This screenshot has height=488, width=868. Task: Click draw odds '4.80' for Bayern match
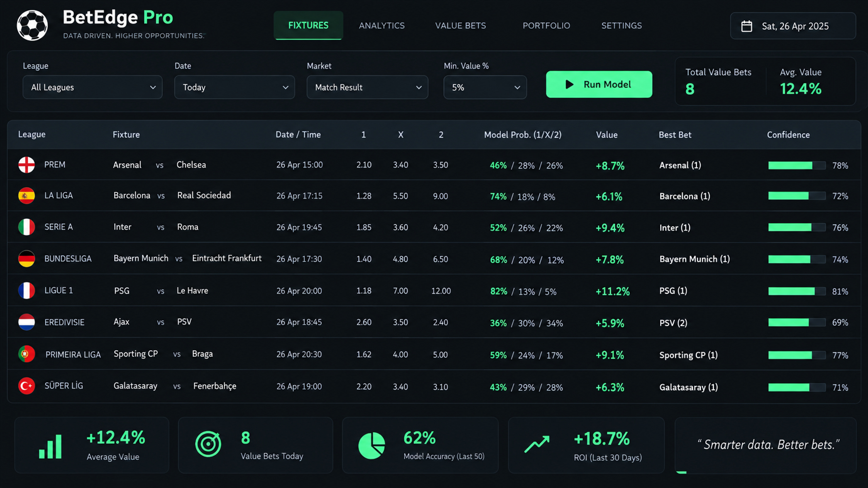[x=400, y=259]
